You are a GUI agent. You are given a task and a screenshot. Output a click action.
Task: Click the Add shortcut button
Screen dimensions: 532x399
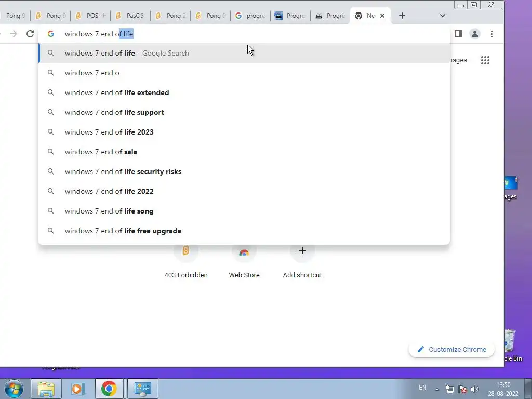click(302, 262)
